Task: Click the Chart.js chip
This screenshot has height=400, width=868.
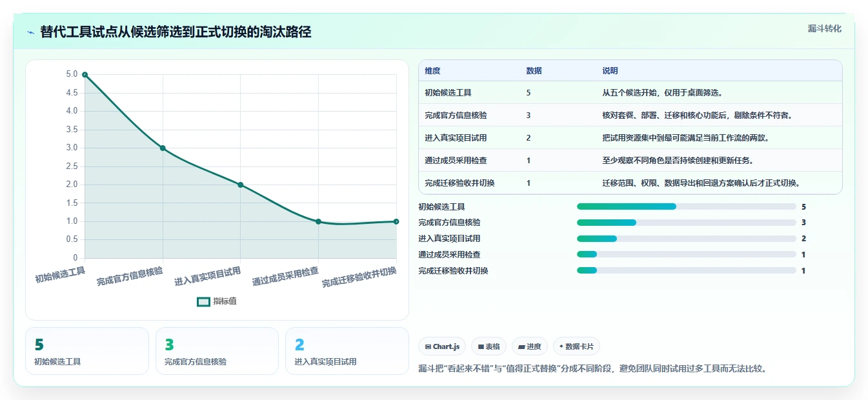Action: click(x=442, y=346)
